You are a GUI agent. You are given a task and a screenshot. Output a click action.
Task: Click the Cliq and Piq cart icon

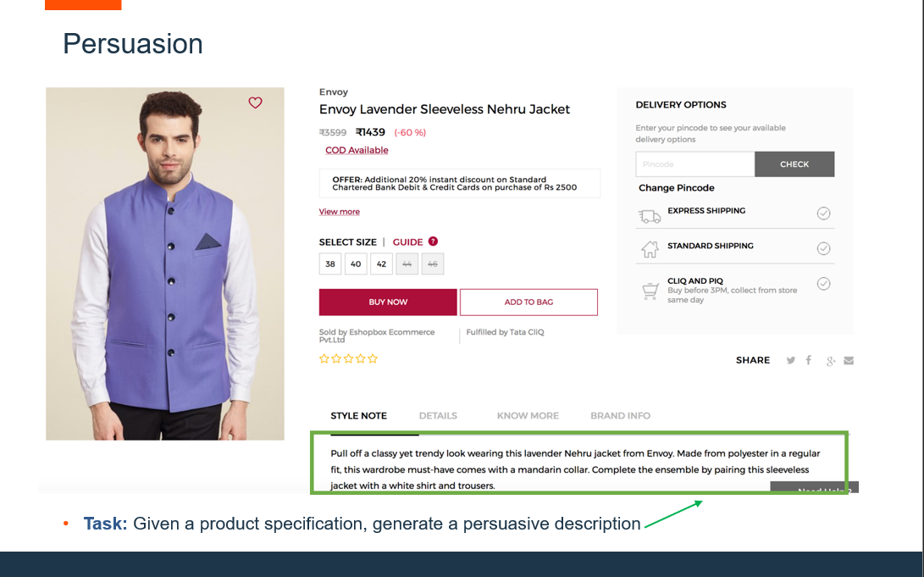point(650,291)
